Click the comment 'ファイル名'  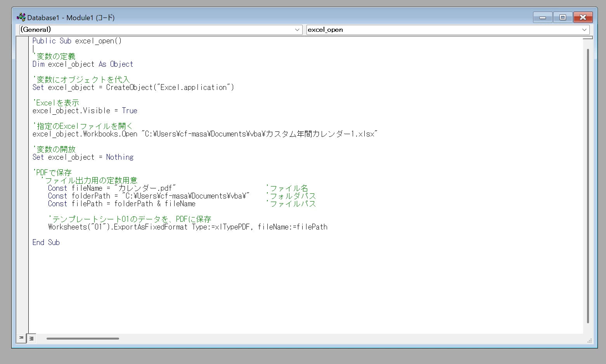287,188
